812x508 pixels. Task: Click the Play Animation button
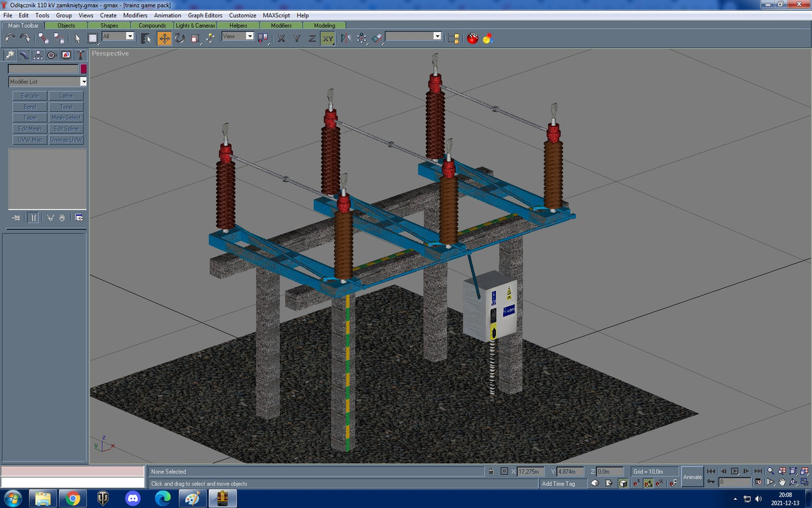pyautogui.click(x=735, y=471)
